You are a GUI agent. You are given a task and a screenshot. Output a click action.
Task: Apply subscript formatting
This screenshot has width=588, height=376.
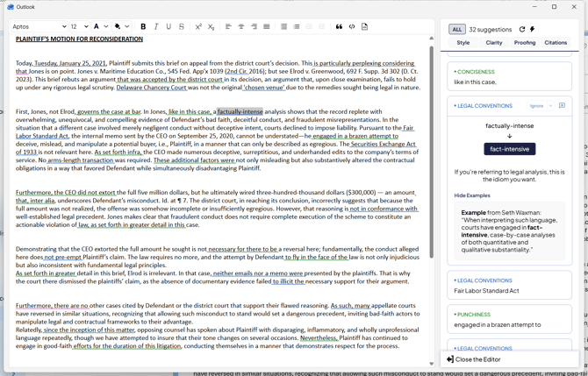[212, 26]
